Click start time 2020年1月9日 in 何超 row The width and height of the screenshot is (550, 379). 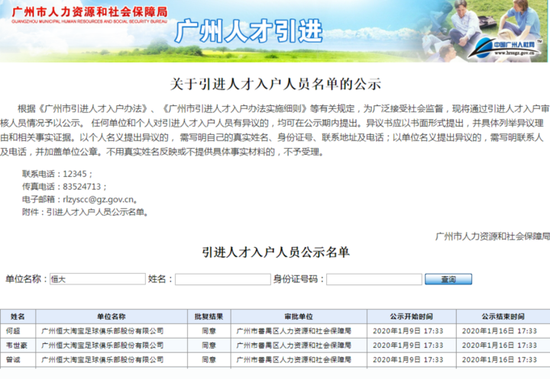click(x=408, y=331)
